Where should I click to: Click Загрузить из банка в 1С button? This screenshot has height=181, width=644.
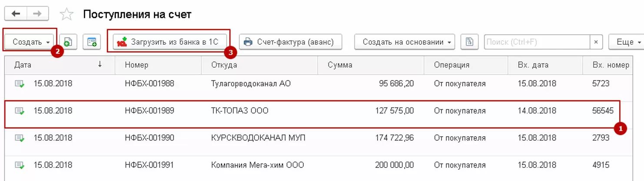tap(169, 42)
